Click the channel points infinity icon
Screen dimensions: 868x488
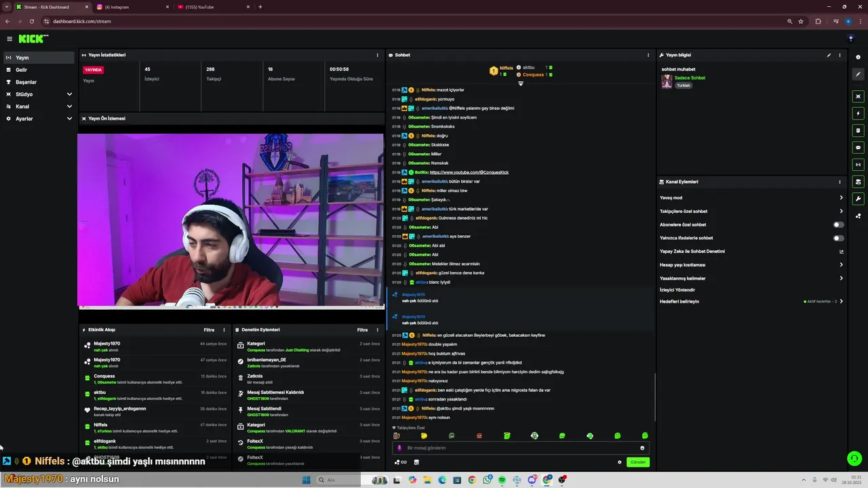[400, 462]
